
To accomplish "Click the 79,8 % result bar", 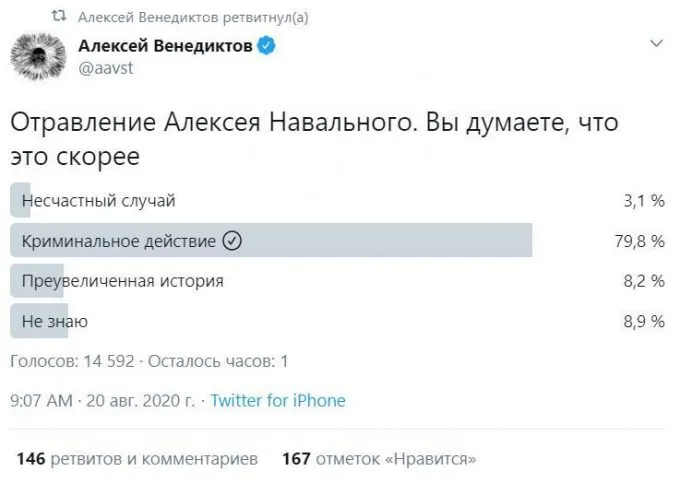I will [400, 241].
